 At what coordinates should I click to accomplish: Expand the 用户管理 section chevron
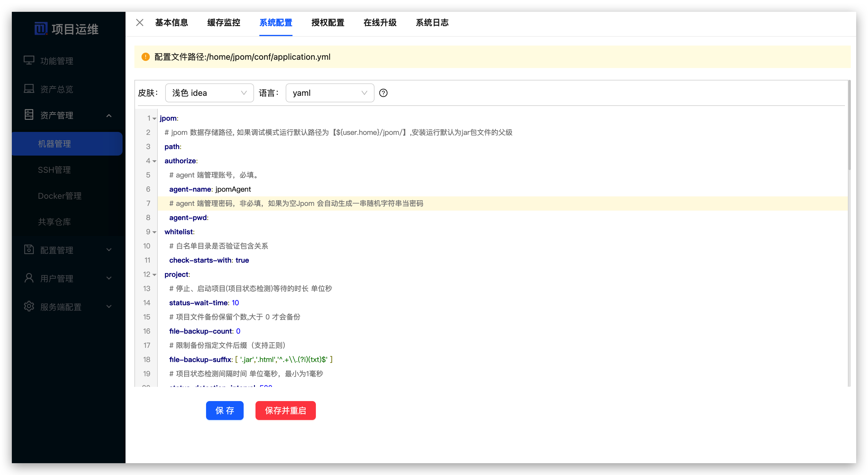pyautogui.click(x=108, y=278)
